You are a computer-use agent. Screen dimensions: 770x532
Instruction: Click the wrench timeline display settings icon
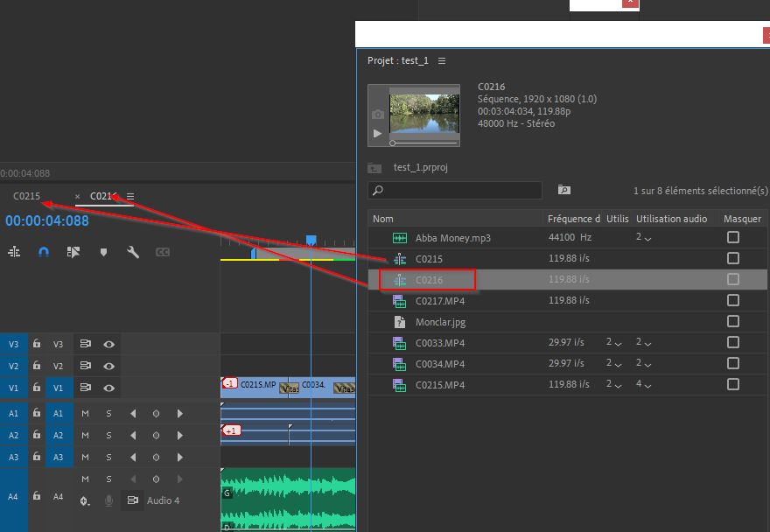tap(133, 252)
